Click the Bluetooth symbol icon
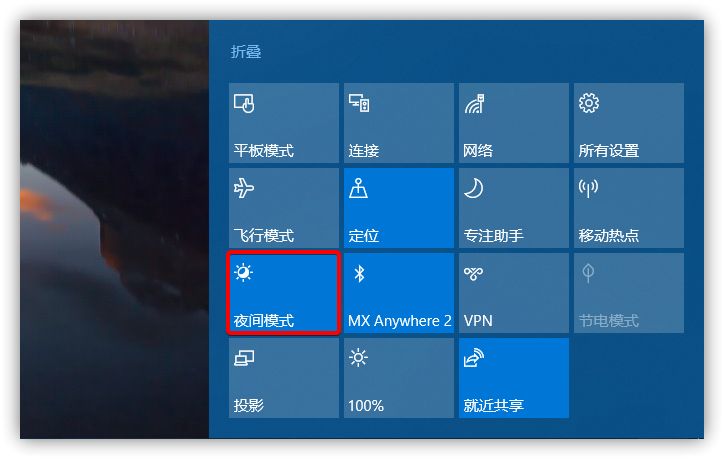This screenshot has height=459, width=724. pyautogui.click(x=359, y=273)
